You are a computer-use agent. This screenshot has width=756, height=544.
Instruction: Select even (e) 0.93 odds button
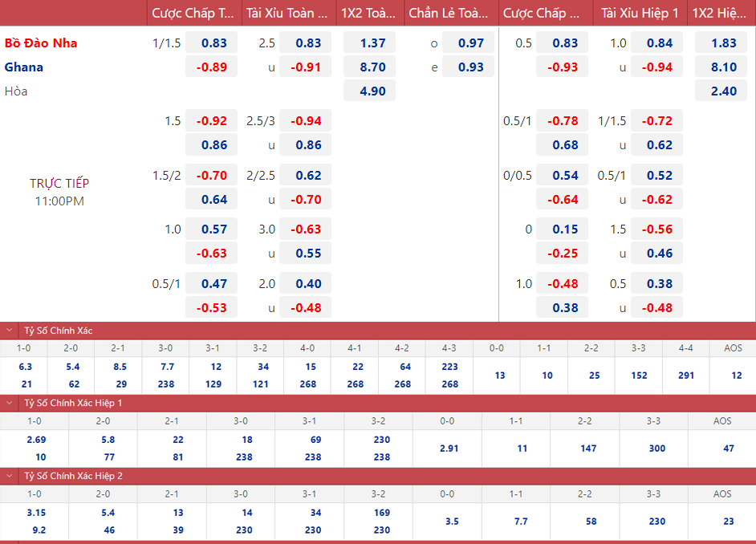468,67
